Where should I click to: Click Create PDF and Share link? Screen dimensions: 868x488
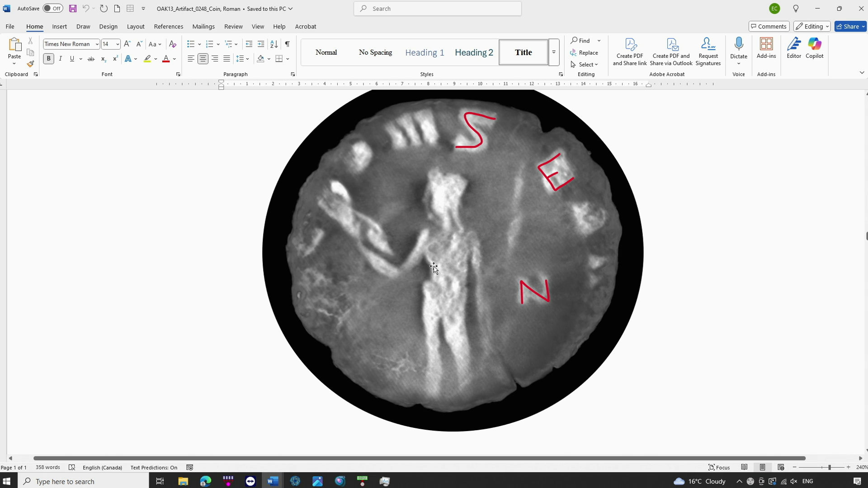click(x=630, y=52)
